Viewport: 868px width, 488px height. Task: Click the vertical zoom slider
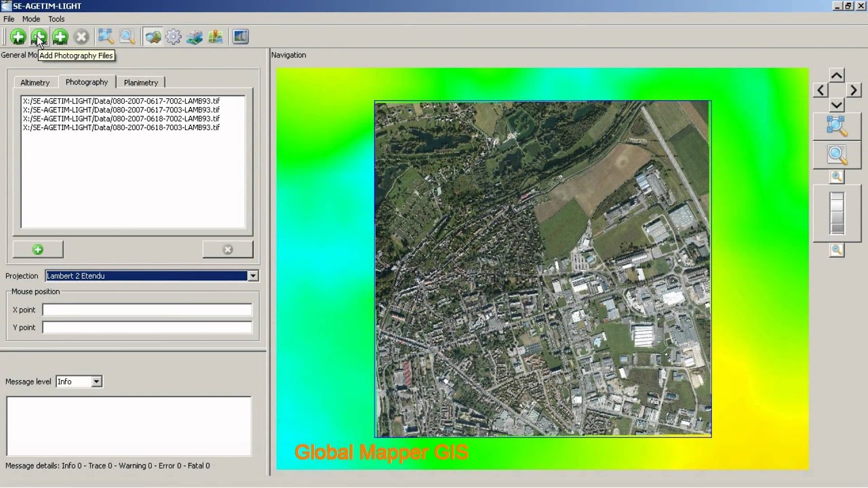[x=837, y=213]
